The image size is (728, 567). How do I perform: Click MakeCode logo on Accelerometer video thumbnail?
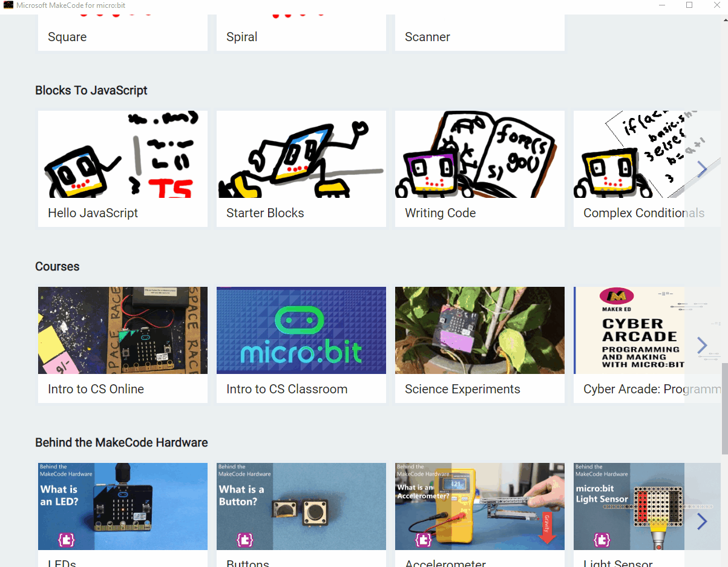click(423, 540)
